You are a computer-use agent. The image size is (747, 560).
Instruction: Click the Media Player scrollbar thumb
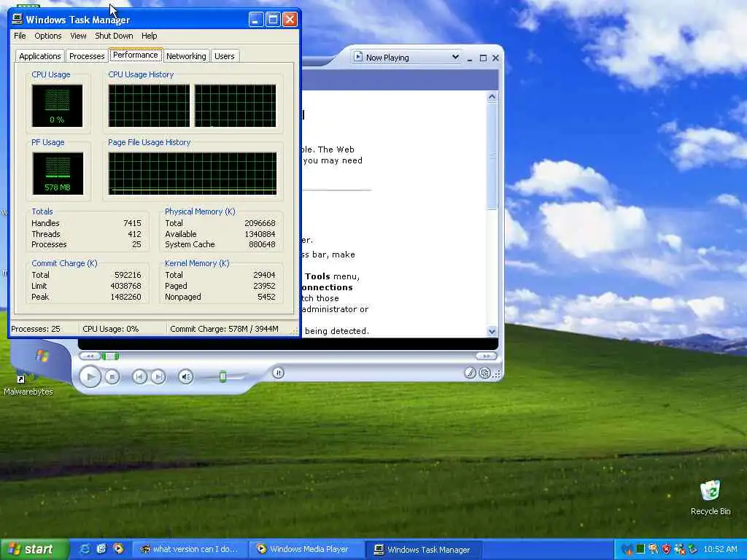pyautogui.click(x=492, y=156)
